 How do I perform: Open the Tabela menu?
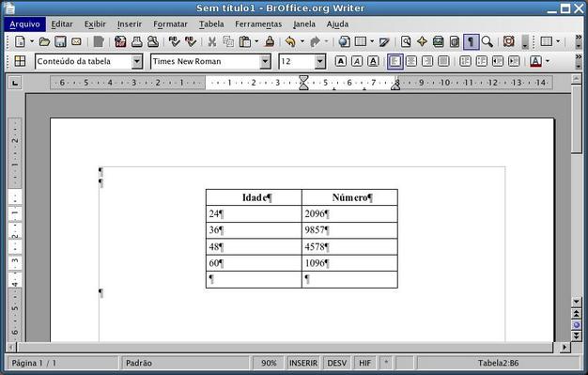coord(211,24)
